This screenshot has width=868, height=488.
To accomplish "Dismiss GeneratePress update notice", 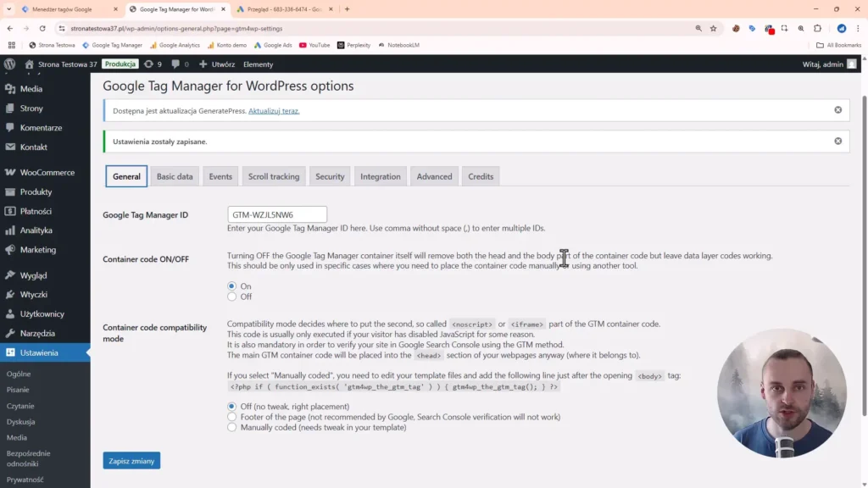I will tap(837, 110).
